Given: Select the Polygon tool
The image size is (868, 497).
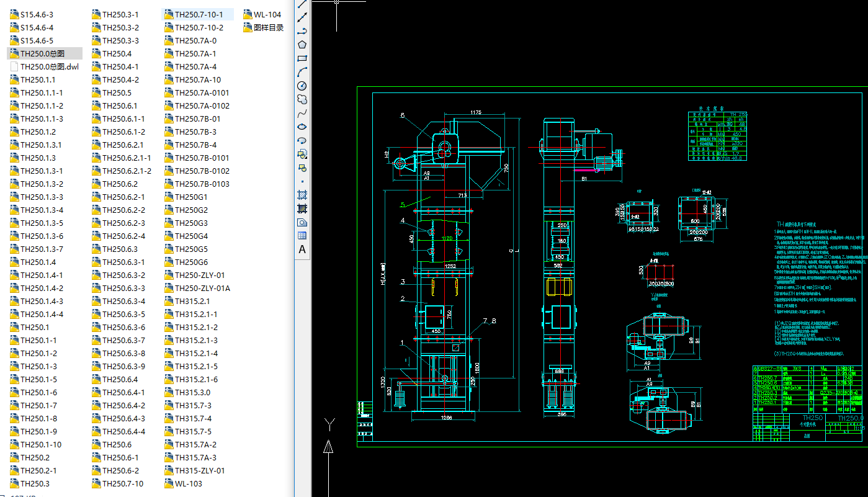Looking at the screenshot, I should 302,45.
